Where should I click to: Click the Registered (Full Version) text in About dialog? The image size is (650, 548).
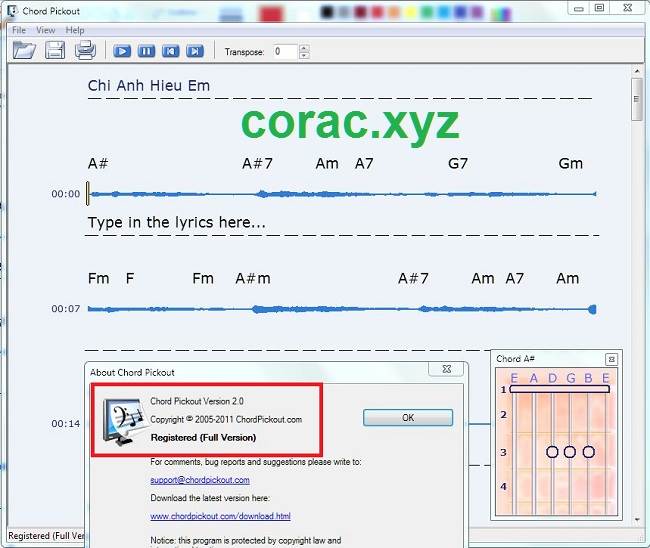point(203,438)
